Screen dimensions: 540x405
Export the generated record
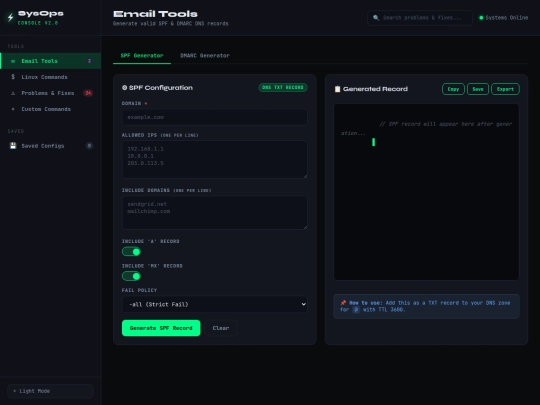pos(505,89)
